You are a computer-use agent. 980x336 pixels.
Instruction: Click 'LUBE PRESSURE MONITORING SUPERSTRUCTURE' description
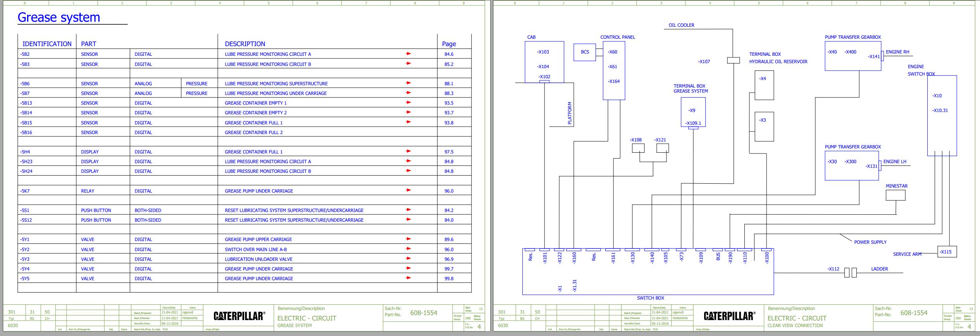pyautogui.click(x=276, y=84)
